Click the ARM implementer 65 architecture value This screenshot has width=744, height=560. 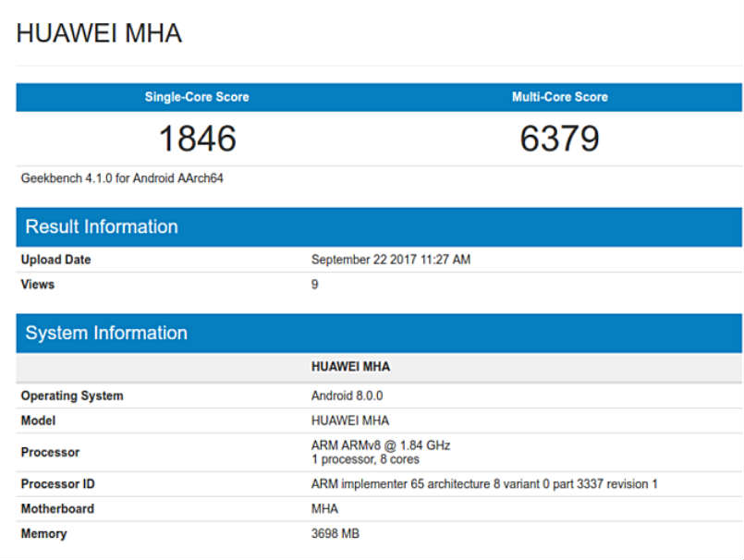click(x=484, y=484)
